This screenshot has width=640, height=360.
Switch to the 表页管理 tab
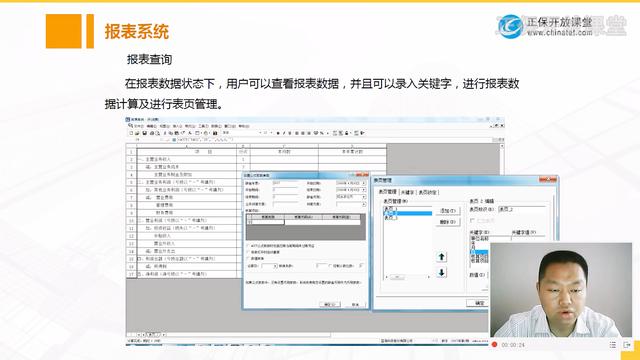pos(387,192)
